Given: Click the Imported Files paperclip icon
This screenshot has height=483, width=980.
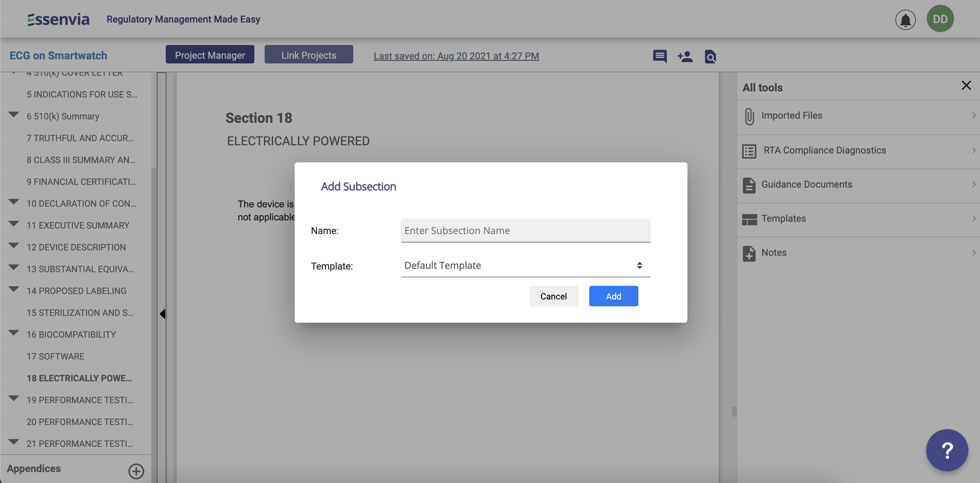Looking at the screenshot, I should tap(749, 116).
